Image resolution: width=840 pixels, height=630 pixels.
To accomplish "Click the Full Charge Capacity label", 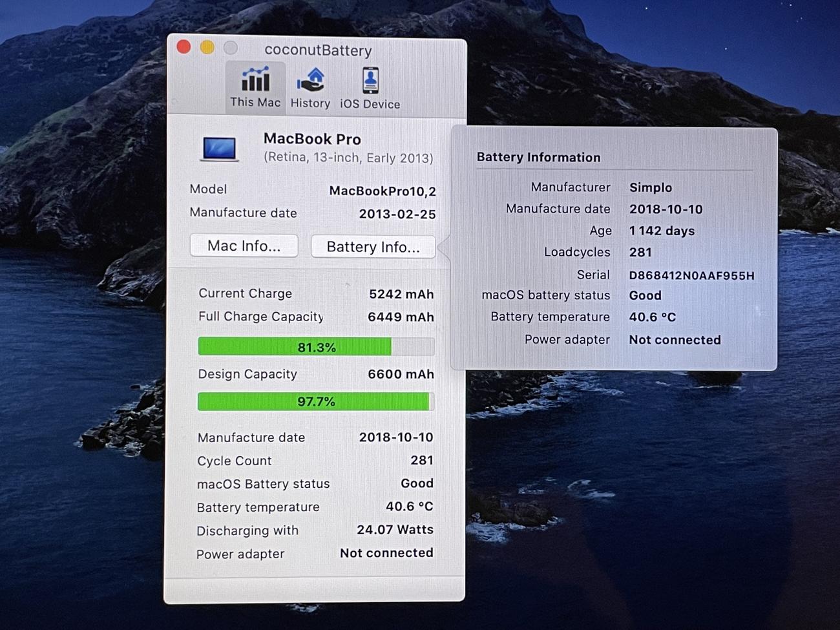I will point(260,317).
